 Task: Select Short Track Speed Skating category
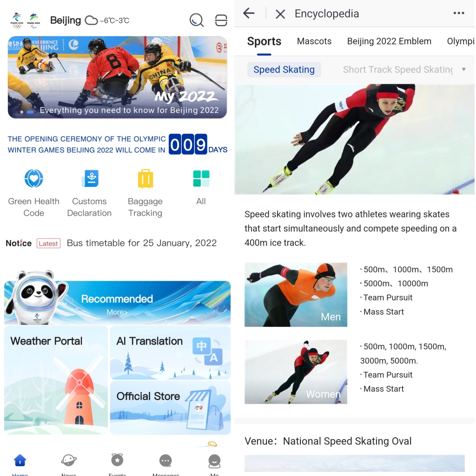[398, 70]
